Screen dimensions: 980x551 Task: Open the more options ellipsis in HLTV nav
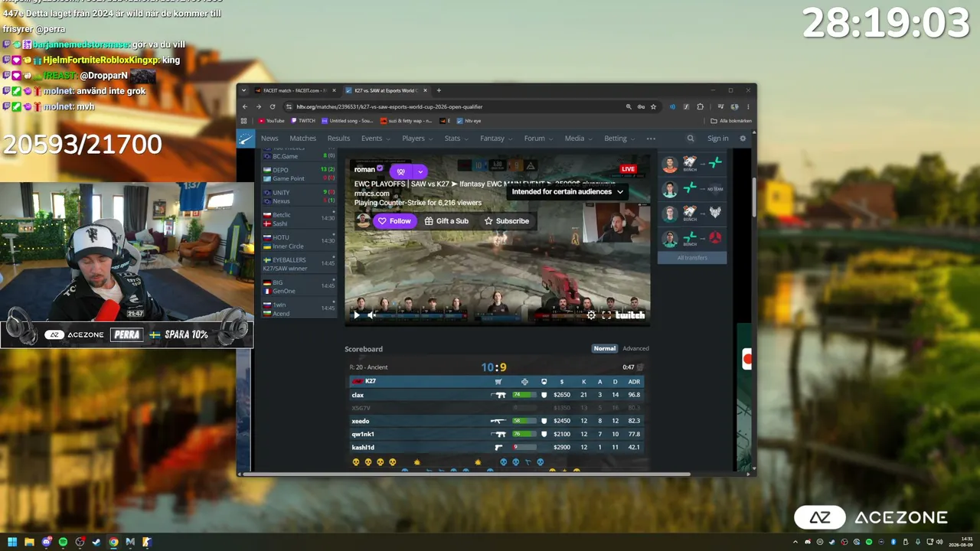tap(651, 139)
